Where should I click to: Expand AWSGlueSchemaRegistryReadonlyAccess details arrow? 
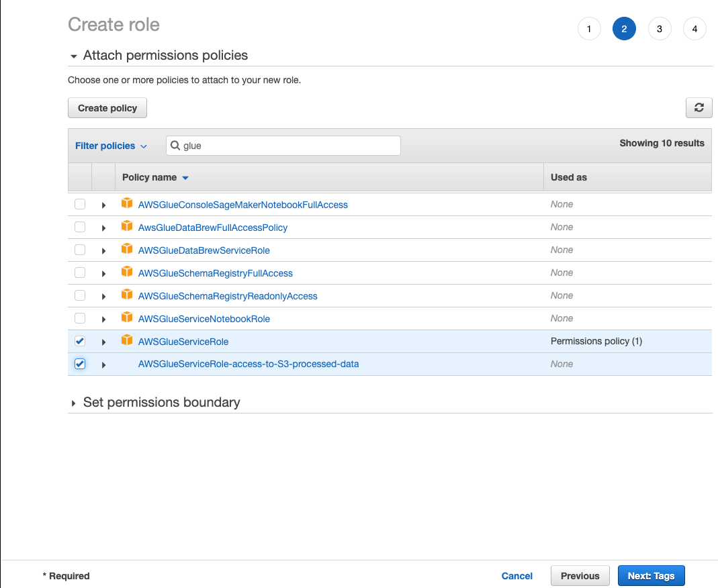[104, 297]
